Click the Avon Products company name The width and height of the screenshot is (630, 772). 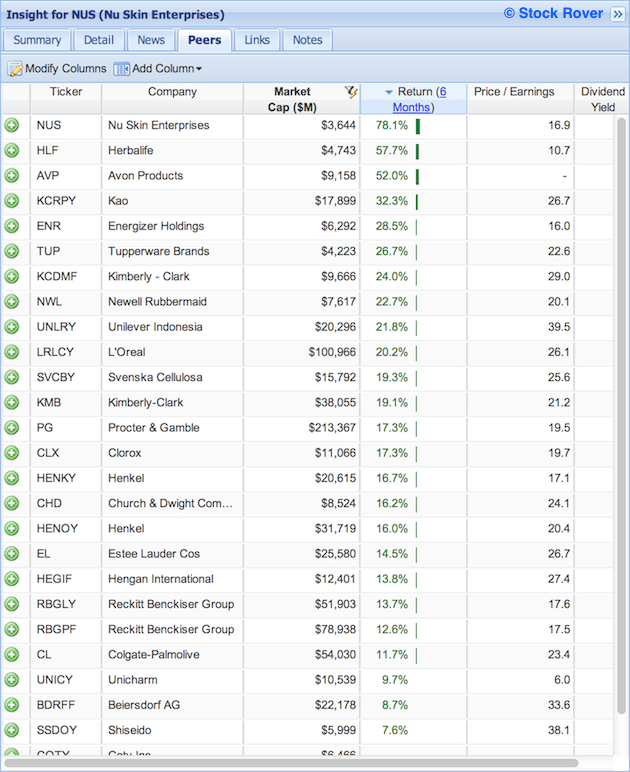146,175
